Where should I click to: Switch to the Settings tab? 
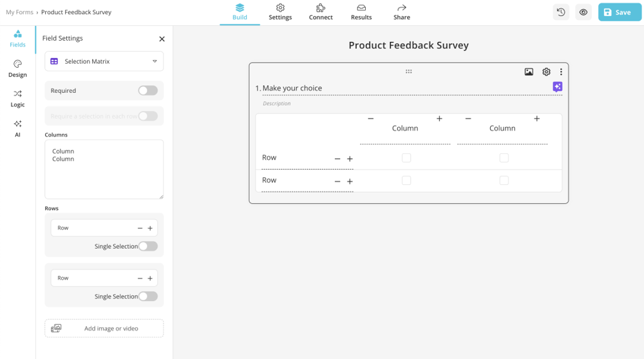click(x=280, y=12)
